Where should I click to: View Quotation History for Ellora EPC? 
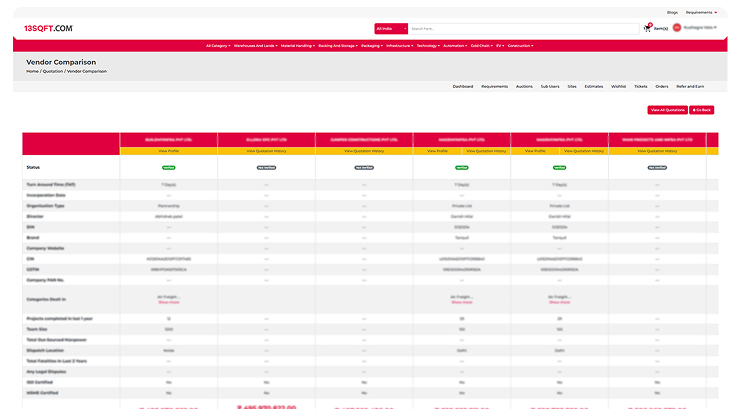click(266, 151)
